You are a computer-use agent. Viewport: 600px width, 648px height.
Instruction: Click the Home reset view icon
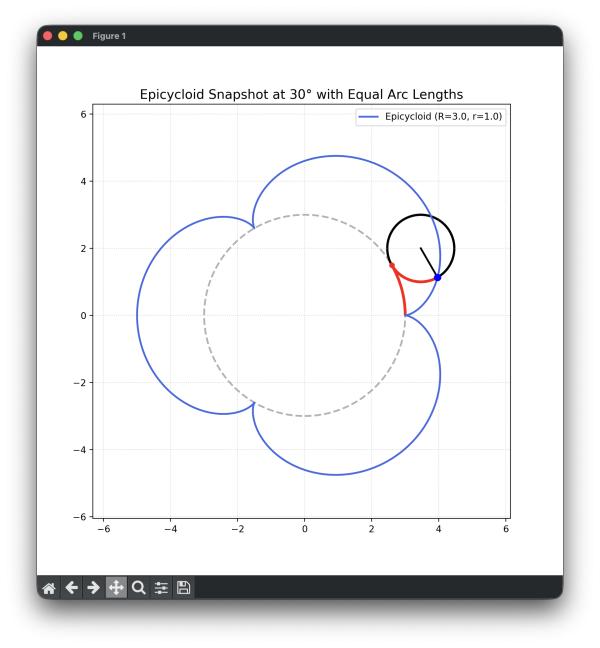(49, 588)
